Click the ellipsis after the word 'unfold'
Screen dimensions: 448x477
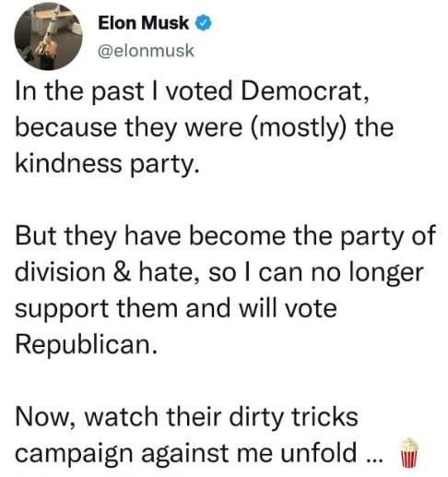[x=375, y=459]
